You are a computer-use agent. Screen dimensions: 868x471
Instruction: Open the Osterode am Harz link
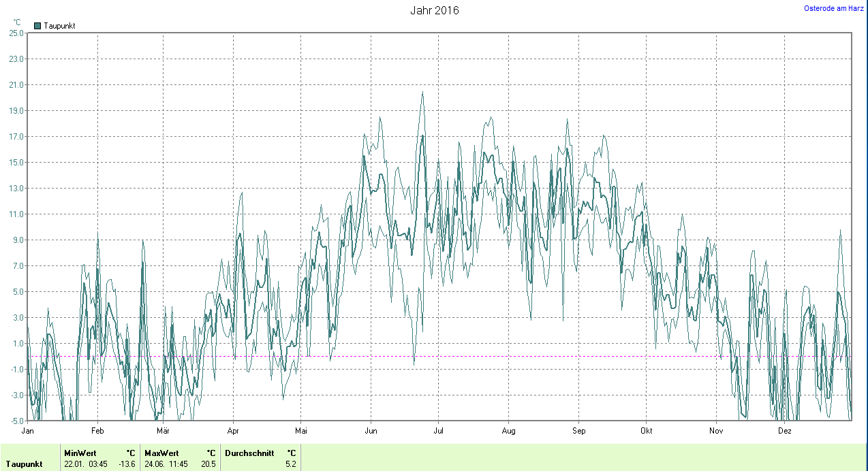tap(834, 8)
